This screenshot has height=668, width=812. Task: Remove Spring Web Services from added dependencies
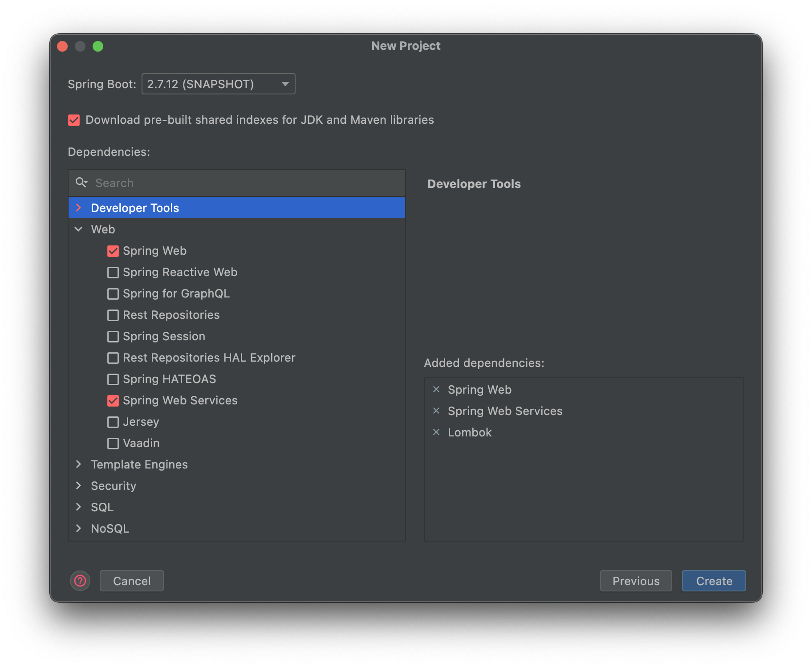[x=436, y=411]
